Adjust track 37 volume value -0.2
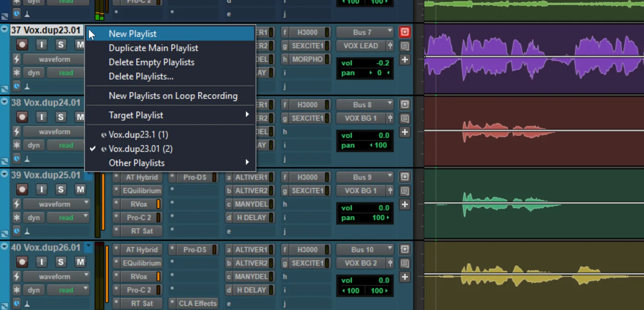 click(x=382, y=63)
